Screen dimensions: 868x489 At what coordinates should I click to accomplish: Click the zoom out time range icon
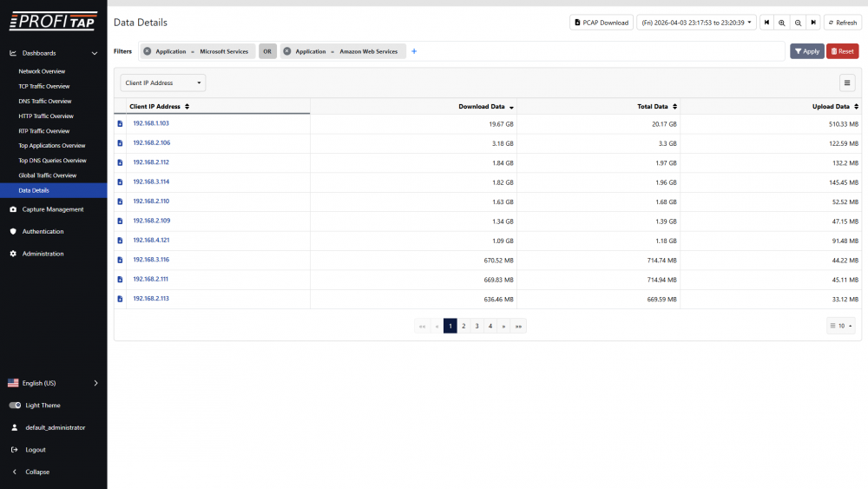(798, 23)
